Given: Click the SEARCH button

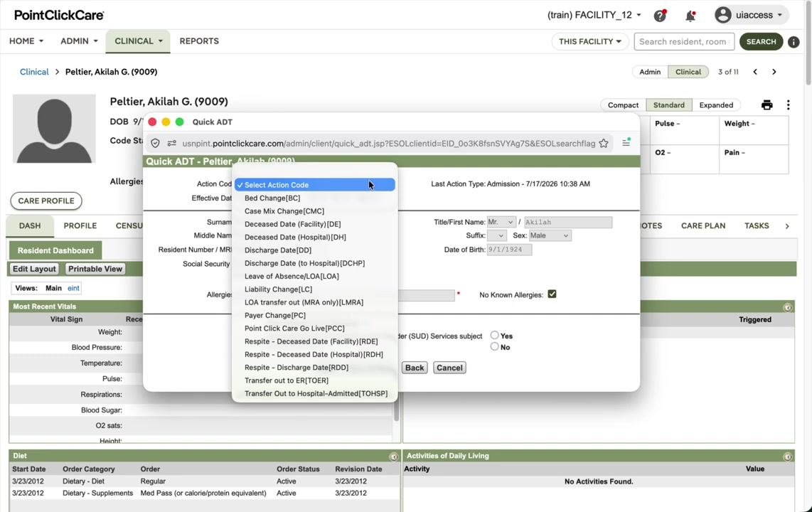Looking at the screenshot, I should [761, 41].
